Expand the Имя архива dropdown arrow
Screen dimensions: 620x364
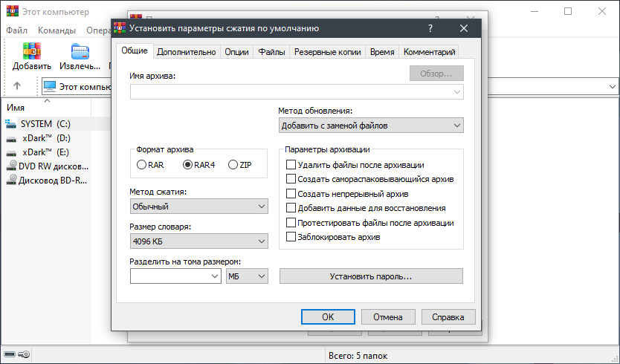[x=457, y=92]
